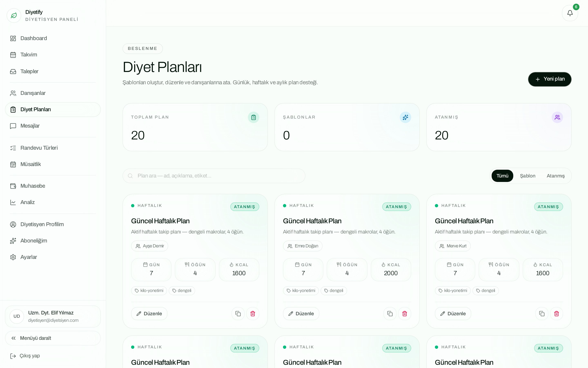Click the Şablonlar sparkle icon
Image resolution: width=588 pixels, height=368 pixels.
pyautogui.click(x=405, y=117)
